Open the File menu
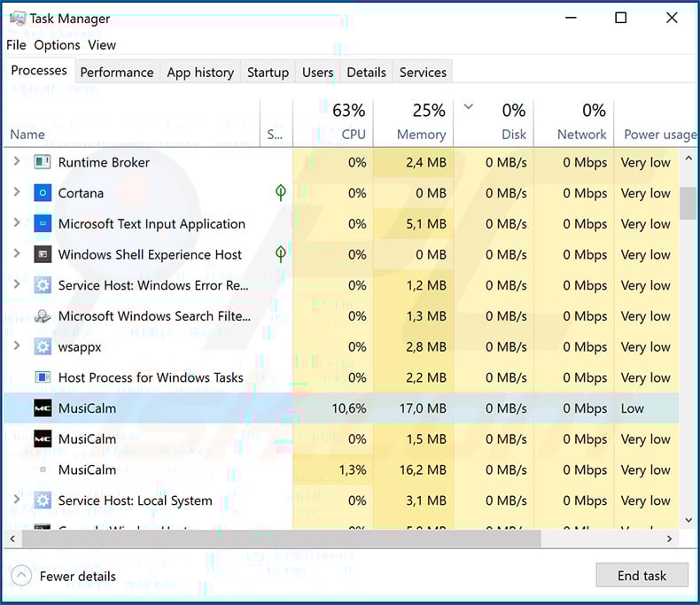 [16, 45]
